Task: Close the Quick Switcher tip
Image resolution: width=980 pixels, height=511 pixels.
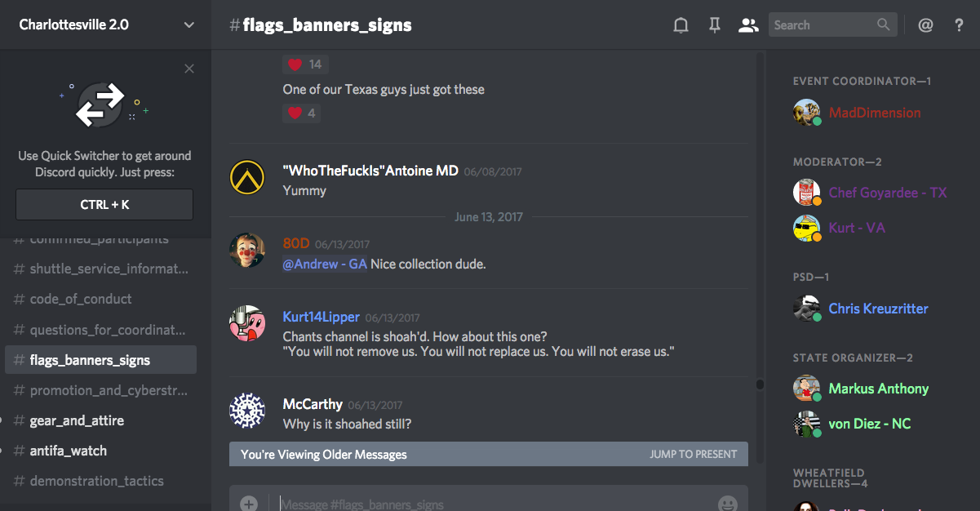Action: (x=189, y=69)
